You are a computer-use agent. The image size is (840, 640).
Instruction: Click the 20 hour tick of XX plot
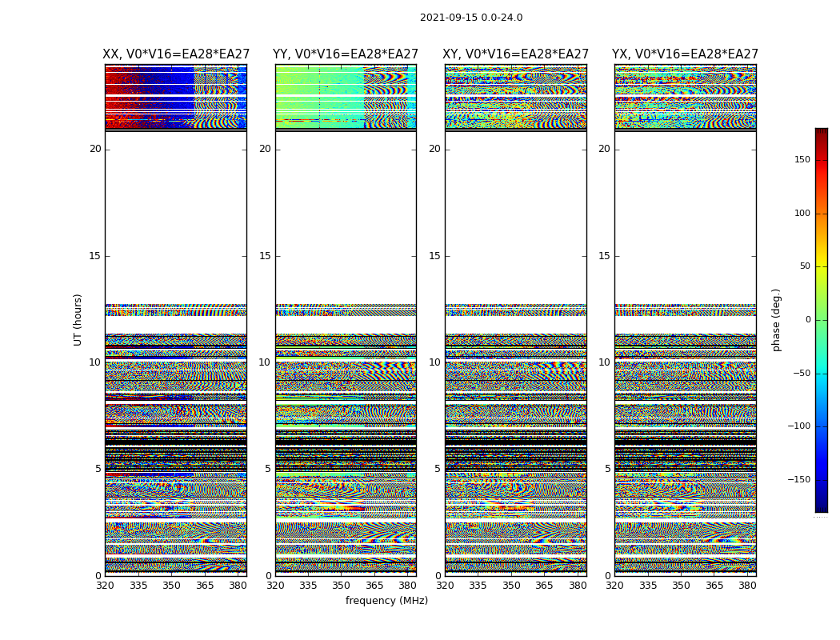[95, 149]
